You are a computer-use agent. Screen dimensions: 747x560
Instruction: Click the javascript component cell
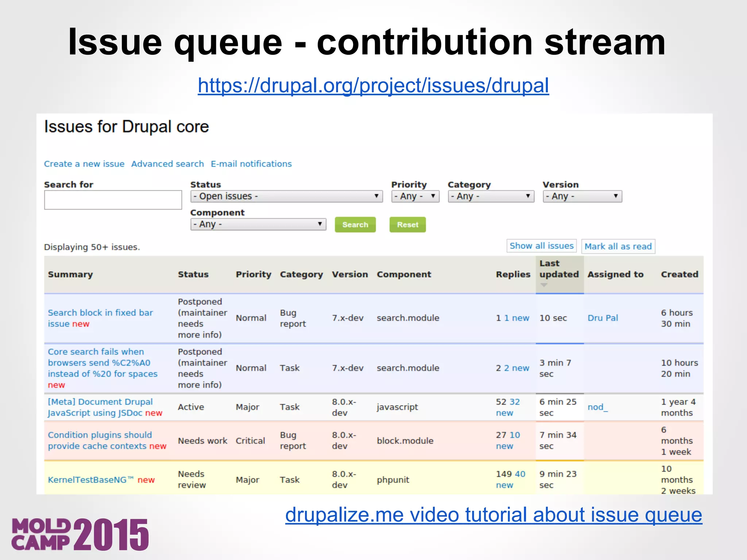397,407
